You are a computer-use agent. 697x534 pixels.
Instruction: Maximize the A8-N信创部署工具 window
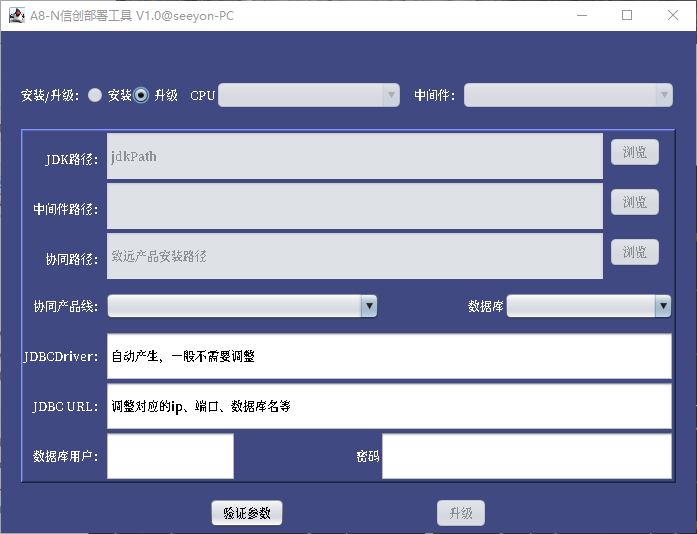tap(627, 16)
